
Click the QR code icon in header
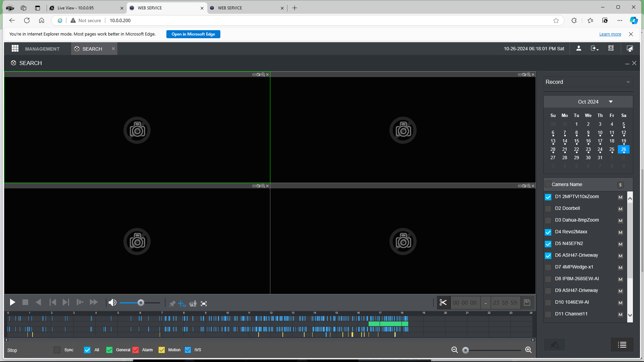coord(611,49)
